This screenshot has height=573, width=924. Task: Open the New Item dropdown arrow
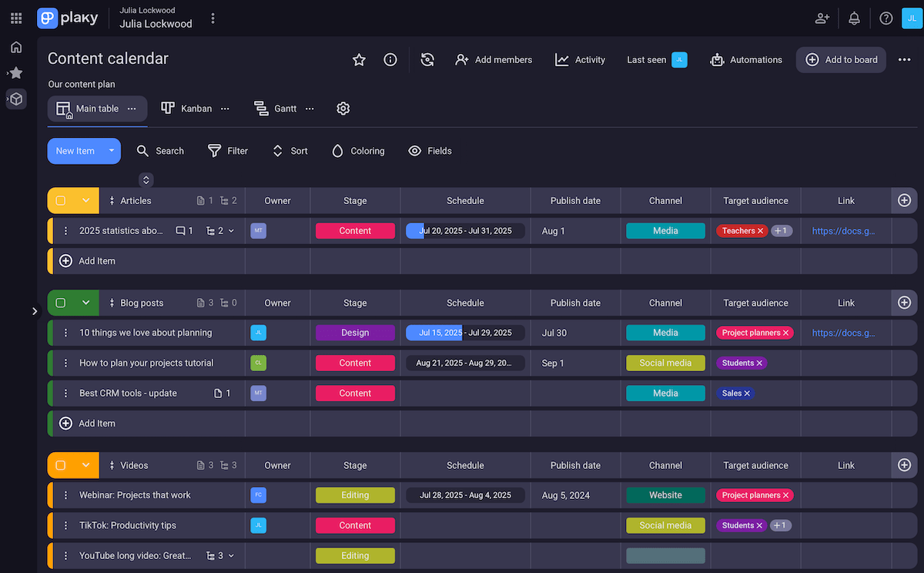[x=112, y=151]
